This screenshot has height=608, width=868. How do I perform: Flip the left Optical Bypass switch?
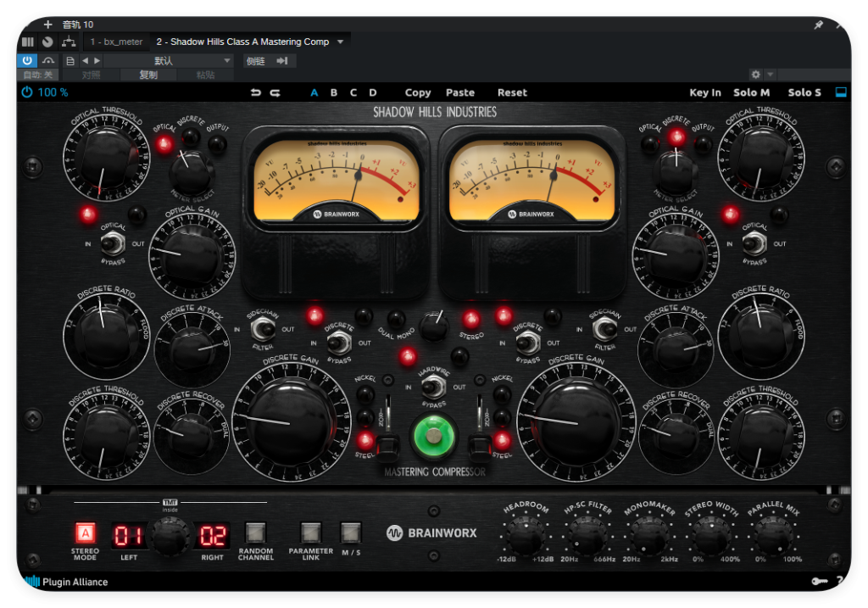click(113, 243)
